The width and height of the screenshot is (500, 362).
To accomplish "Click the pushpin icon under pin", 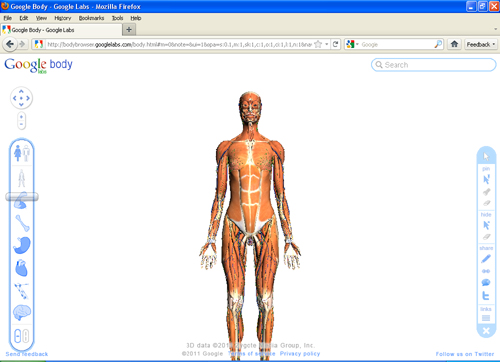I will tap(486, 192).
